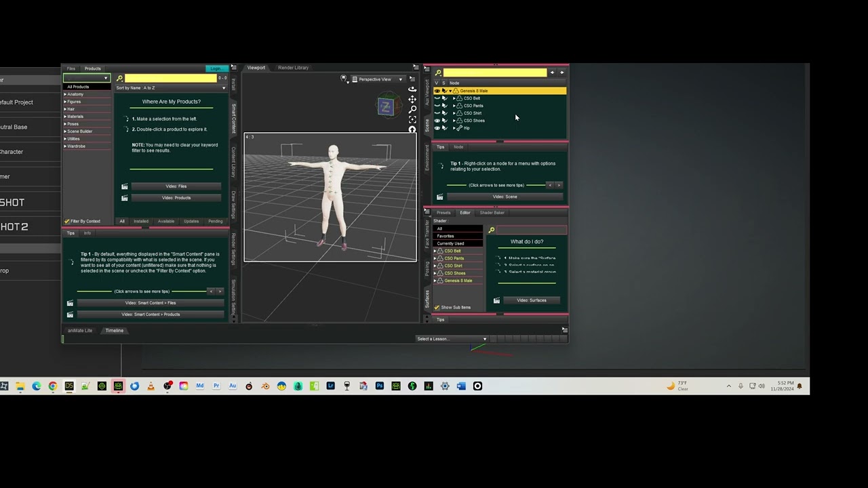Click the Video: Surfaces button
This screenshot has height=488, width=868.
532,300
